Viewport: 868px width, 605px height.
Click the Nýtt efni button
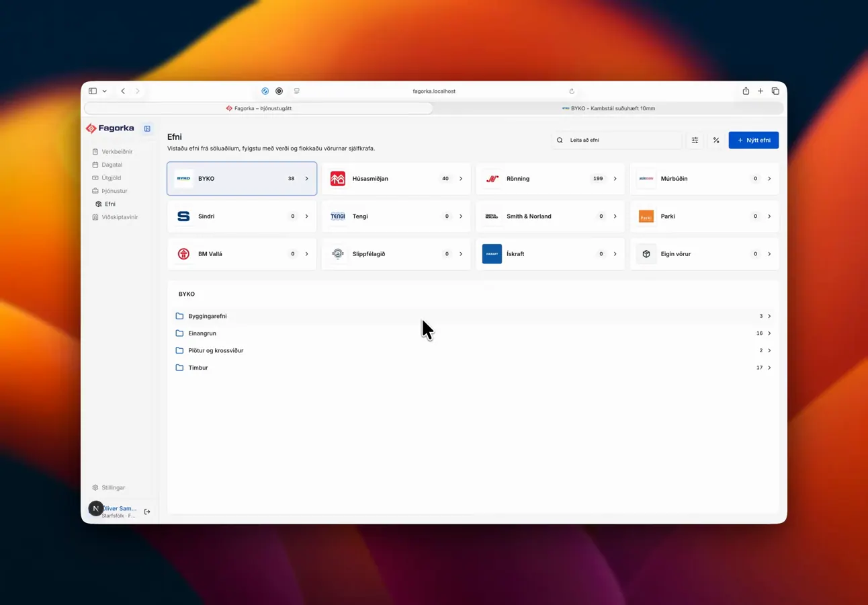point(754,140)
